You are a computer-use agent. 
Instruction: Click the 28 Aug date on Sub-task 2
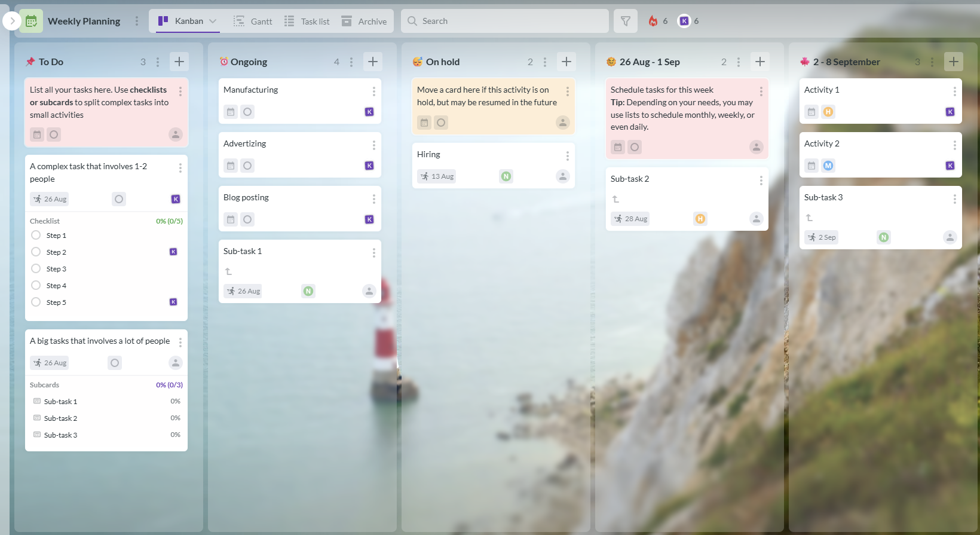click(630, 219)
